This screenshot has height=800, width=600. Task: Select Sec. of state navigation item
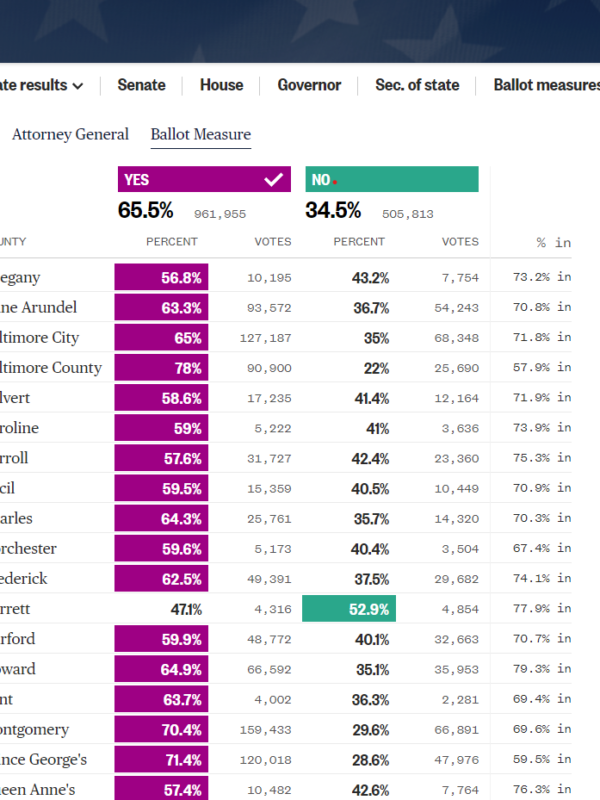point(417,85)
